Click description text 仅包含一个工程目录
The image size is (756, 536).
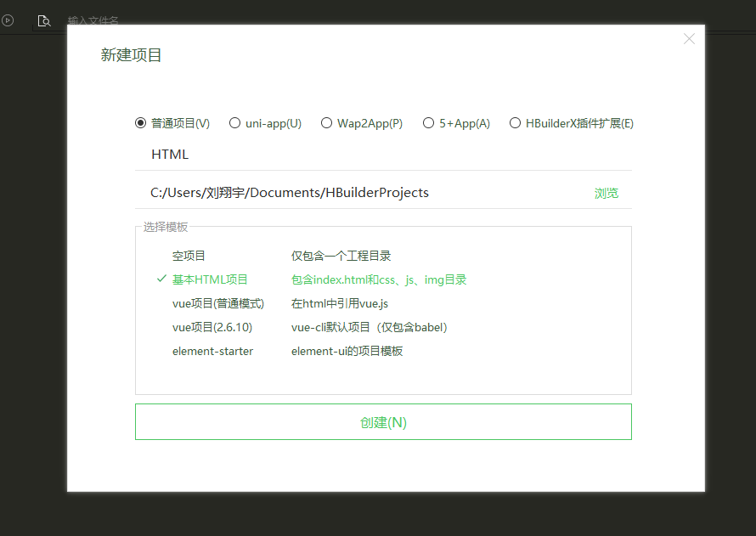[341, 256]
